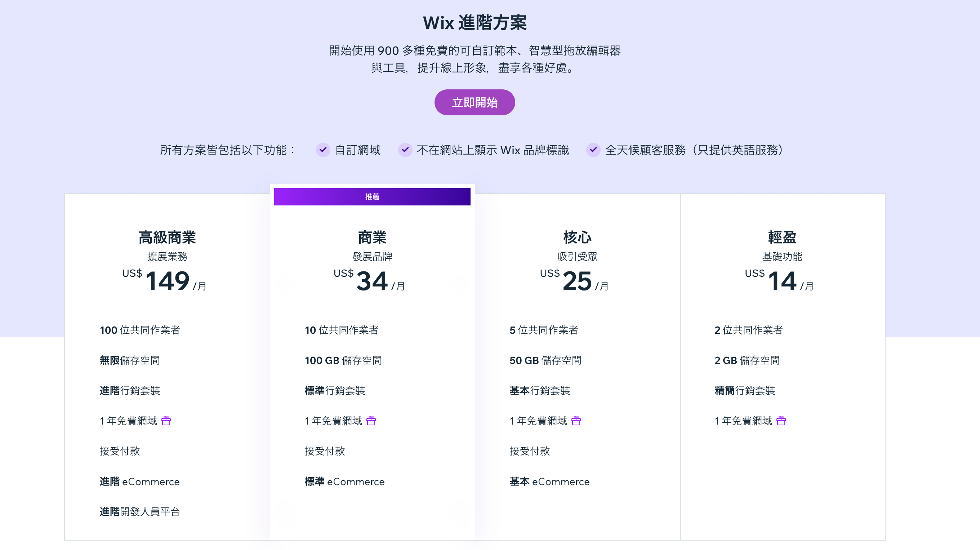
Task: Click the Wix 進階方案 heading link
Action: [475, 22]
